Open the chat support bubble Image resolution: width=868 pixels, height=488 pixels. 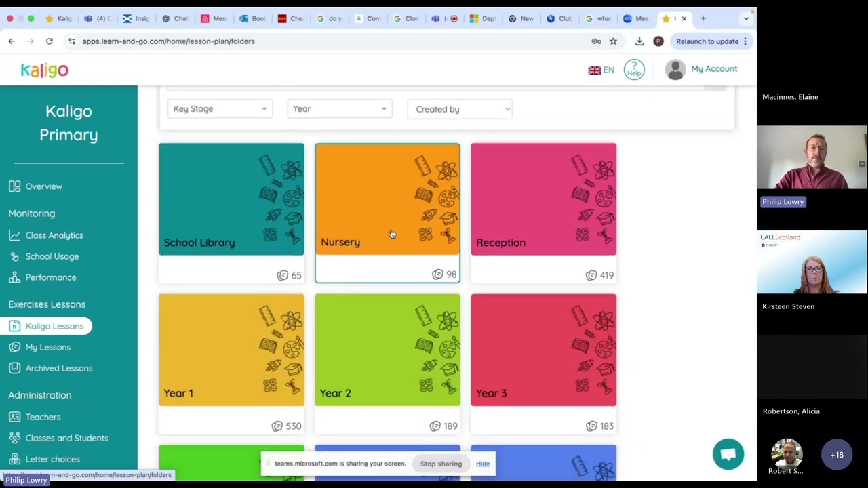click(x=728, y=454)
